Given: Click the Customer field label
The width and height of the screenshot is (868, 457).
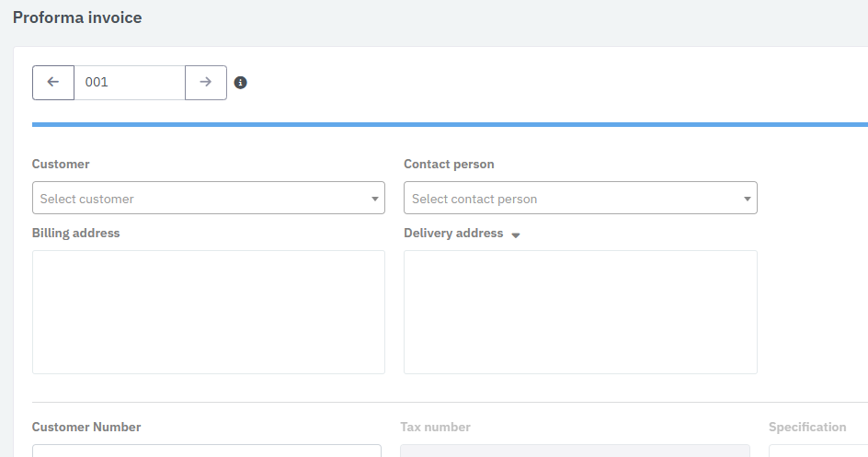Looking at the screenshot, I should [61, 165].
